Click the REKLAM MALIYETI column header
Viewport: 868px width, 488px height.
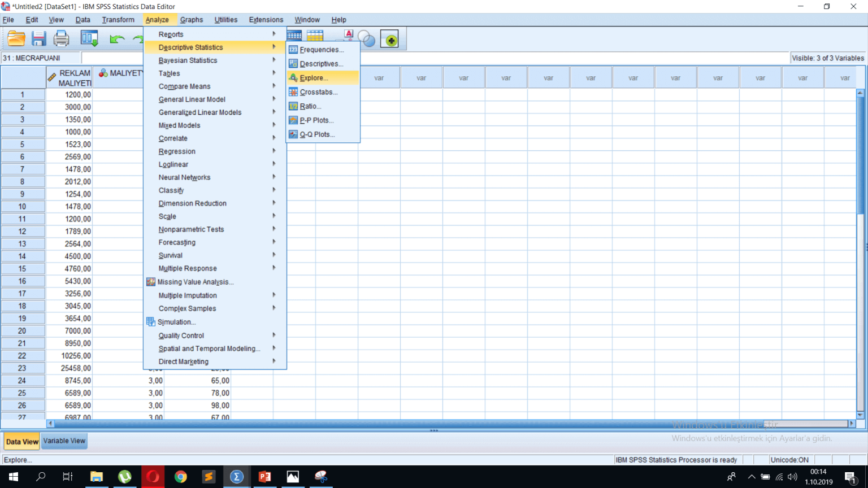[x=69, y=78]
